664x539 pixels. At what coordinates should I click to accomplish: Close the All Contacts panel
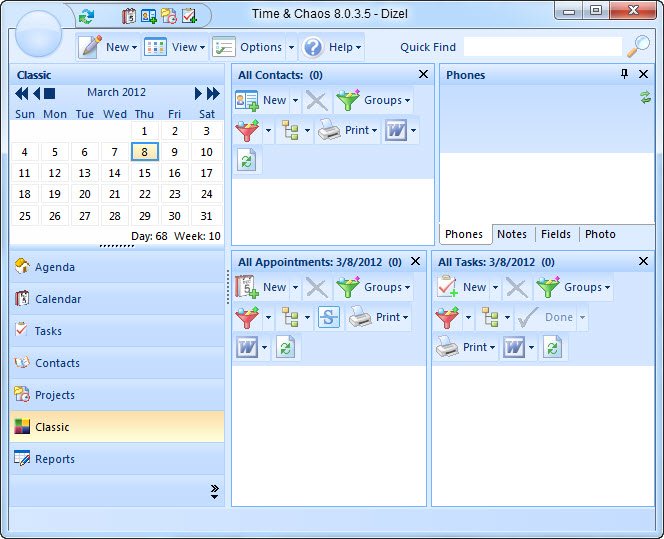pyautogui.click(x=423, y=74)
